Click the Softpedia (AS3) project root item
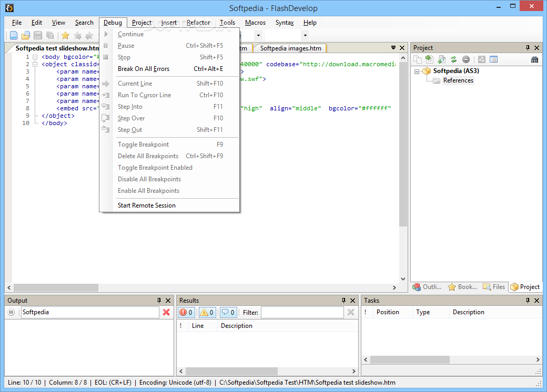This screenshot has height=392, width=547. pyautogui.click(x=456, y=71)
